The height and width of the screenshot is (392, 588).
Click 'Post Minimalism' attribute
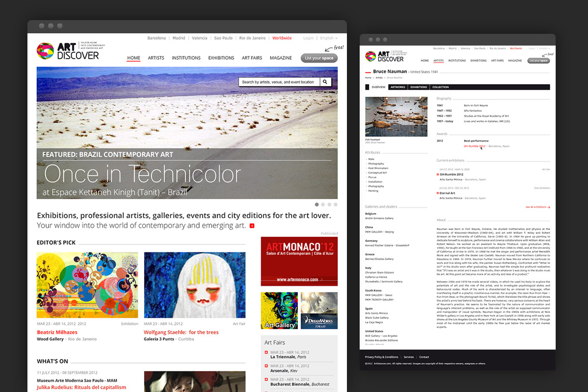click(378, 168)
